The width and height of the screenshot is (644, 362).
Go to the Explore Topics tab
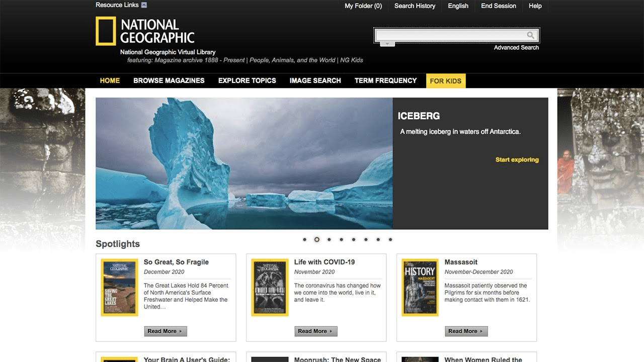pos(247,80)
